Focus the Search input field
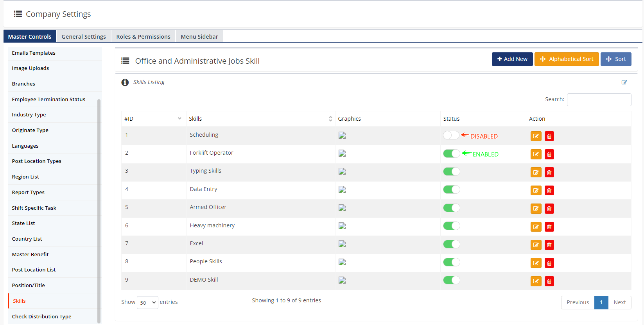This screenshot has height=325, width=644. [599, 100]
